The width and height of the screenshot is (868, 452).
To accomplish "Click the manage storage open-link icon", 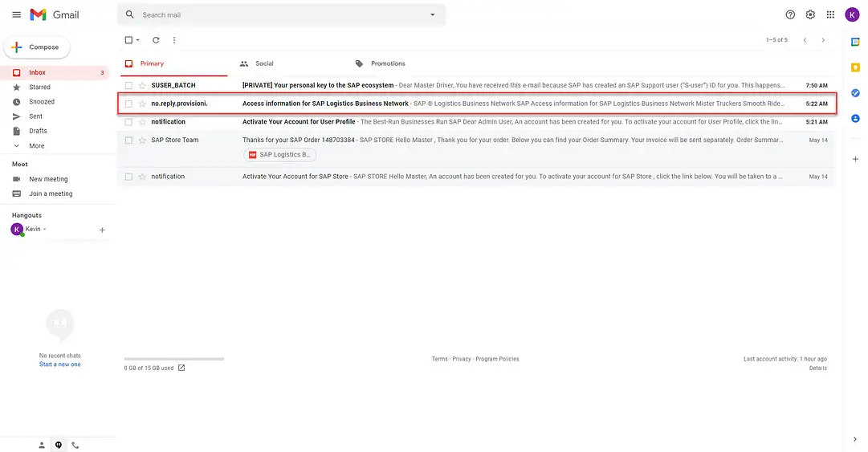I will (x=181, y=368).
